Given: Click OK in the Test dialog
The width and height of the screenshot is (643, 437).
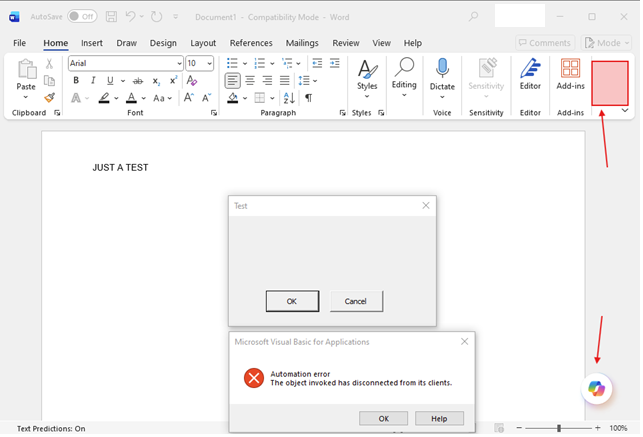Looking at the screenshot, I should (292, 301).
